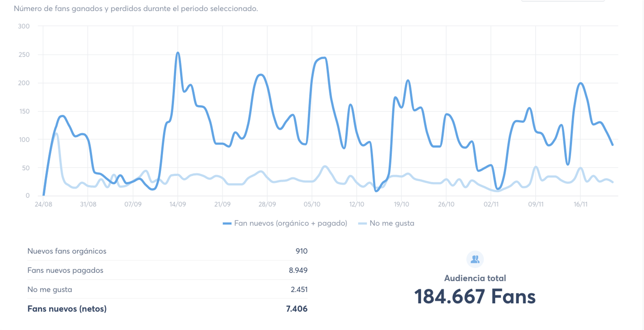Click the Fans nuevos (netos) bold label

(67, 309)
